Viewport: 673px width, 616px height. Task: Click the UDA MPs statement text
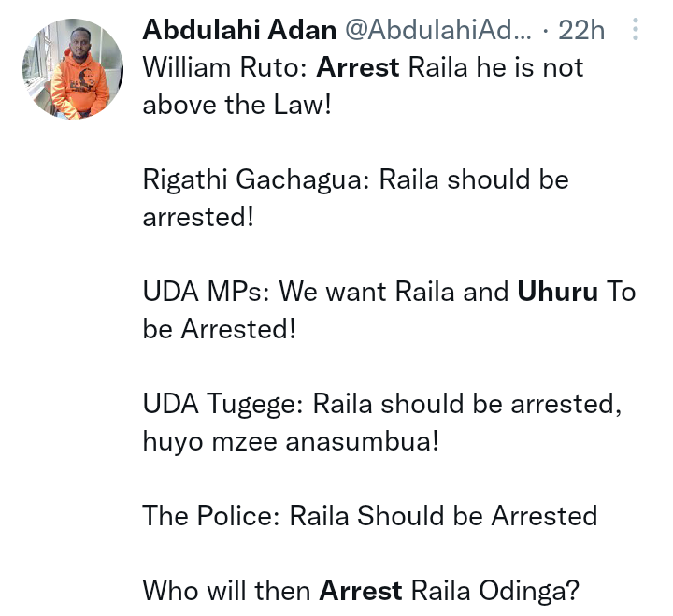[389, 310]
